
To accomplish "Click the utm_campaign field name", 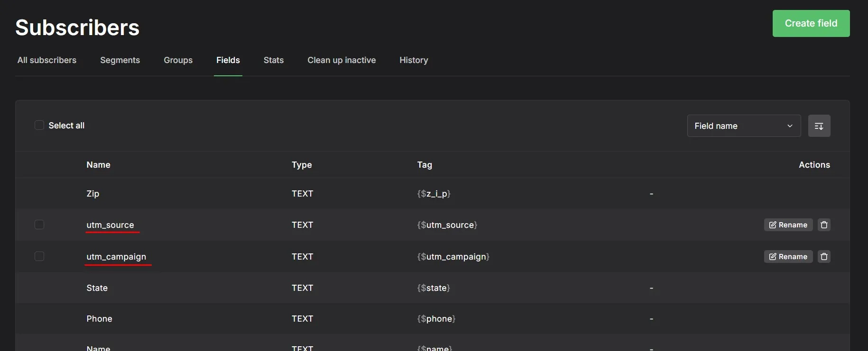I will click(x=116, y=257).
